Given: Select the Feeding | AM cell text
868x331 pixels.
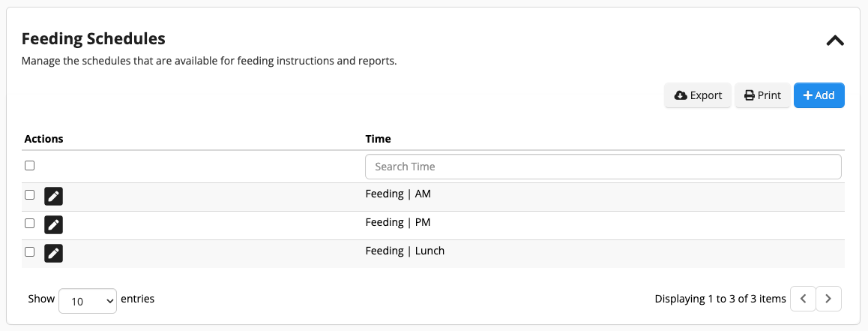Looking at the screenshot, I should tap(398, 194).
